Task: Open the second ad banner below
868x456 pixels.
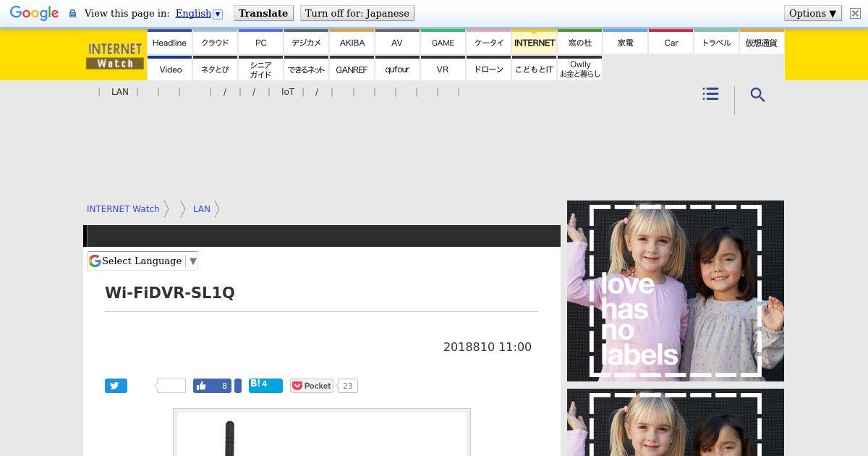Action: tap(676, 423)
